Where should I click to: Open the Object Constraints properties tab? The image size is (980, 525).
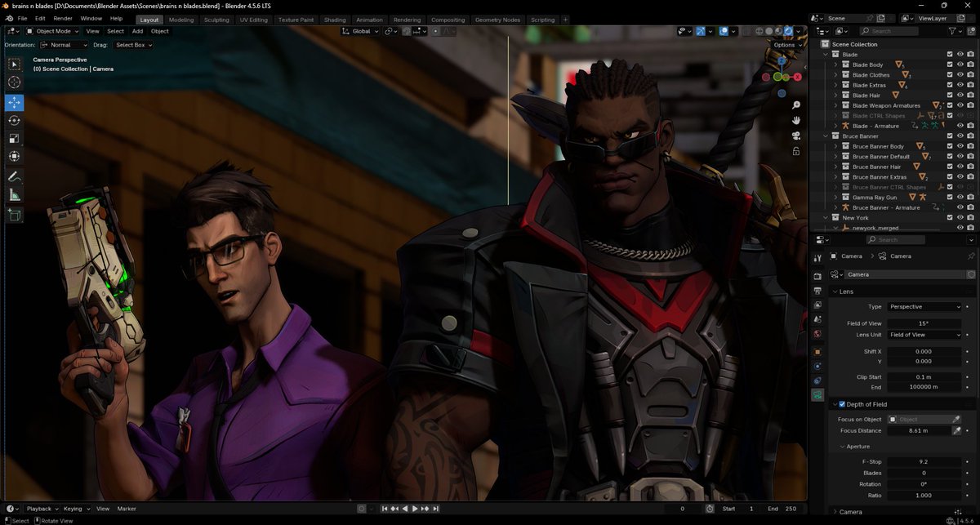[x=817, y=380]
